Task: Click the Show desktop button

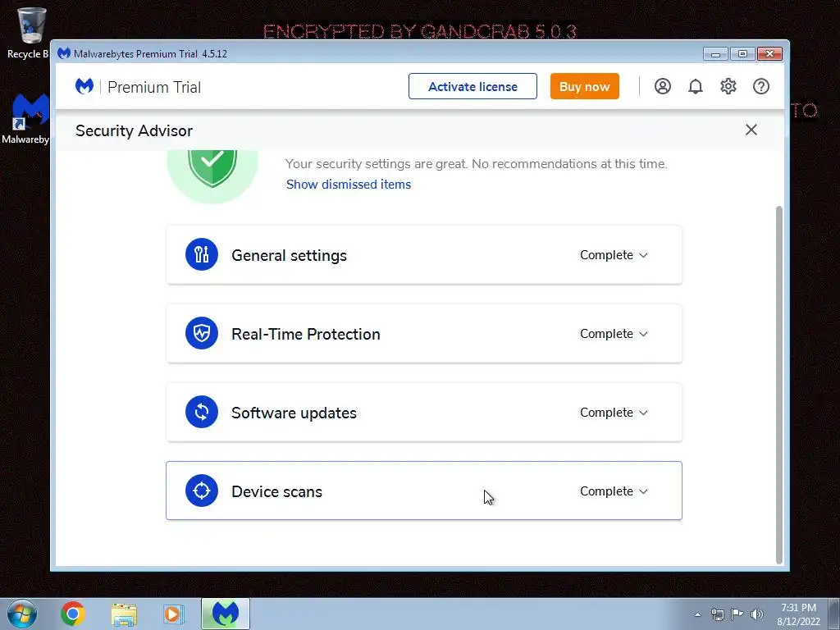Action: 834,614
